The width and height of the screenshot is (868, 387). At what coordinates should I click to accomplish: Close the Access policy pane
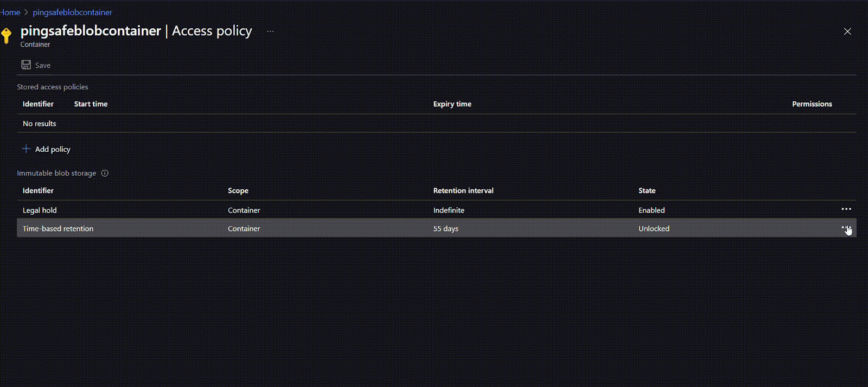(847, 31)
